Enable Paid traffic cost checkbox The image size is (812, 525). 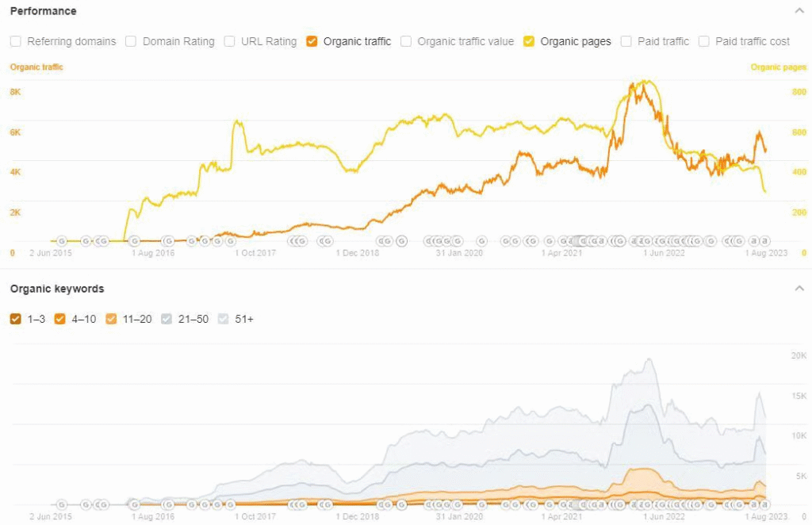(704, 41)
